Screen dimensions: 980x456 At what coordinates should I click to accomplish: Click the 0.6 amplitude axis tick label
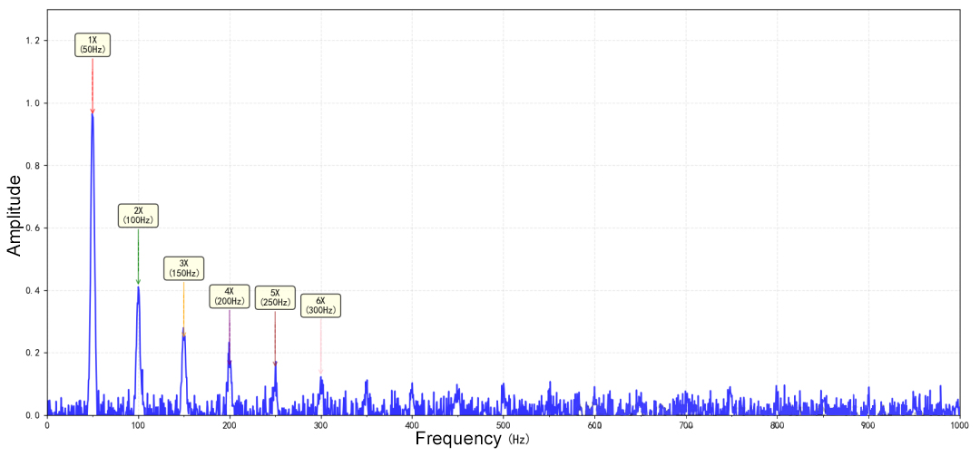pyautogui.click(x=34, y=228)
